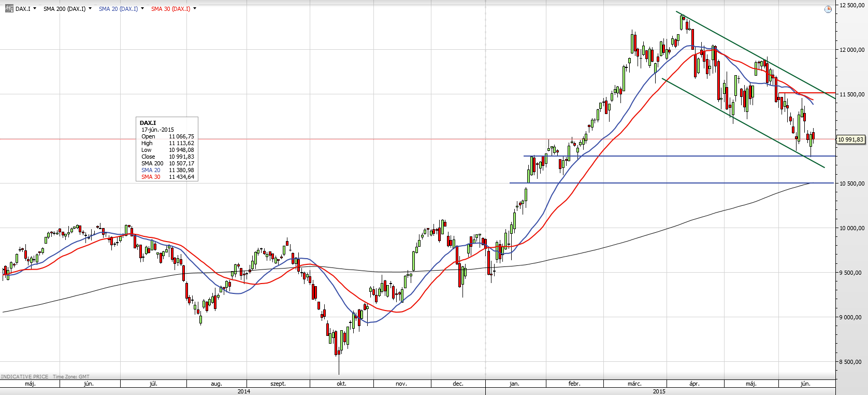Click the 2015 year label on the axis
Image resolution: width=868 pixels, height=395 pixels.
pyautogui.click(x=659, y=391)
